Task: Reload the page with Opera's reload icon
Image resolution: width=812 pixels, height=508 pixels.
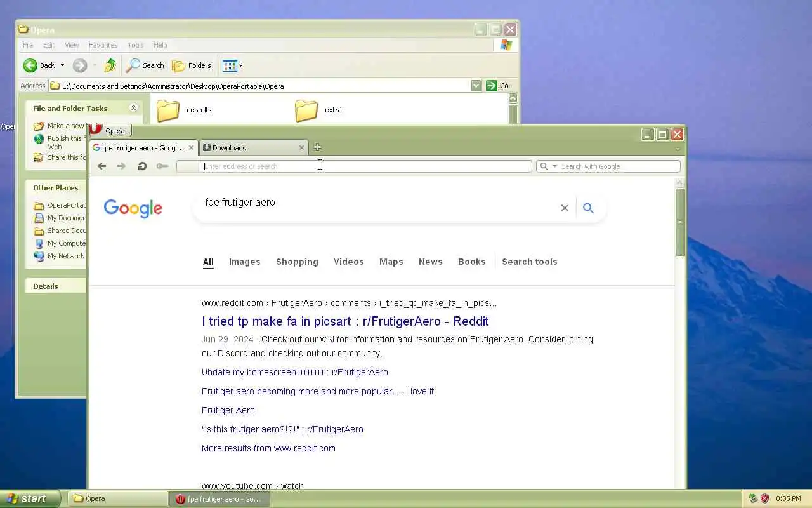Action: tap(142, 166)
